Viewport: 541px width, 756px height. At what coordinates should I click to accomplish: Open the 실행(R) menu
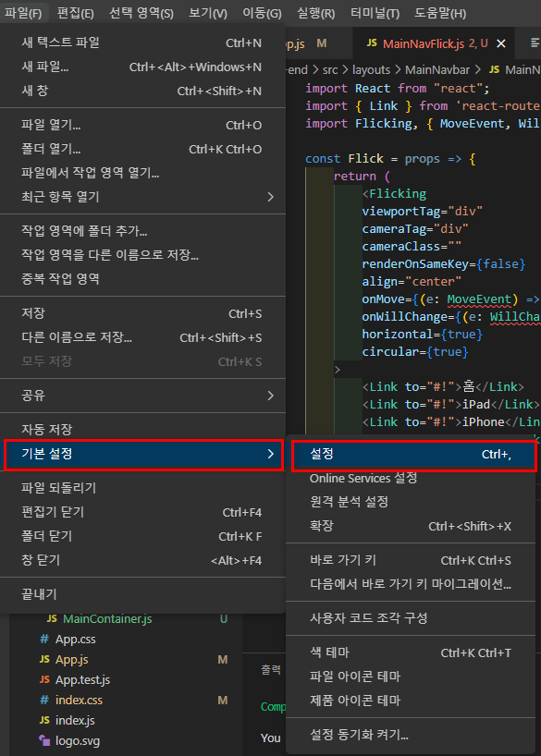(x=316, y=13)
